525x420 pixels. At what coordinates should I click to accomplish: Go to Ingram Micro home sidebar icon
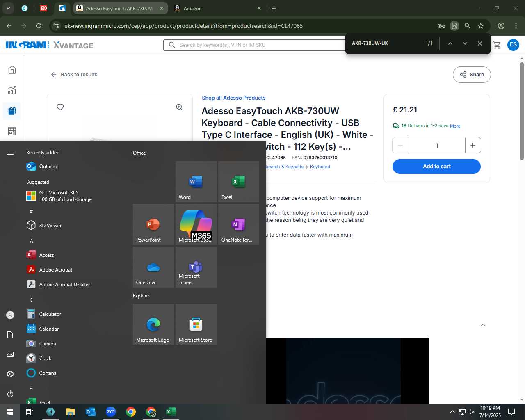click(12, 70)
